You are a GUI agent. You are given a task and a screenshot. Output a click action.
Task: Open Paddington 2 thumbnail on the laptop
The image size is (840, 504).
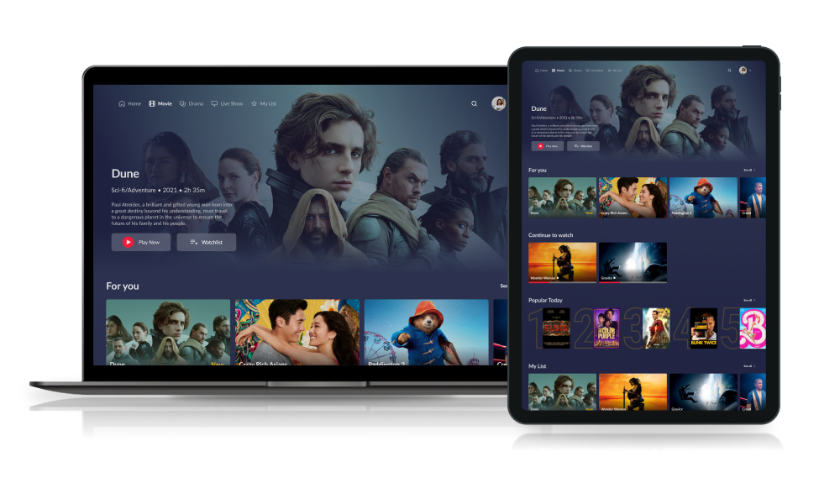427,332
